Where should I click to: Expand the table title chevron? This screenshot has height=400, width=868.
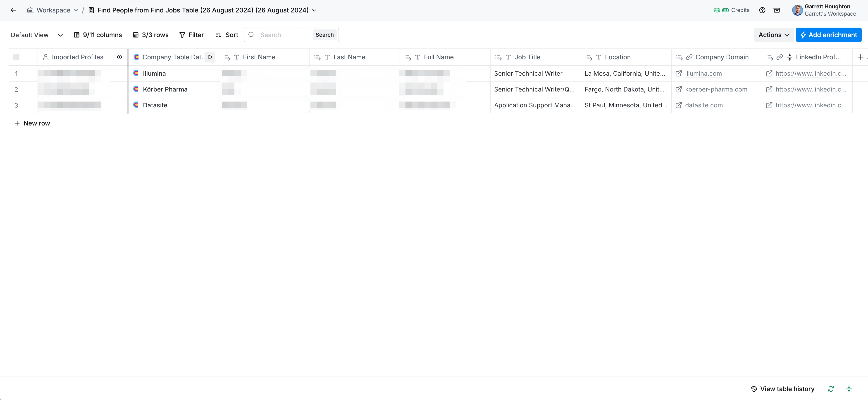pos(314,10)
